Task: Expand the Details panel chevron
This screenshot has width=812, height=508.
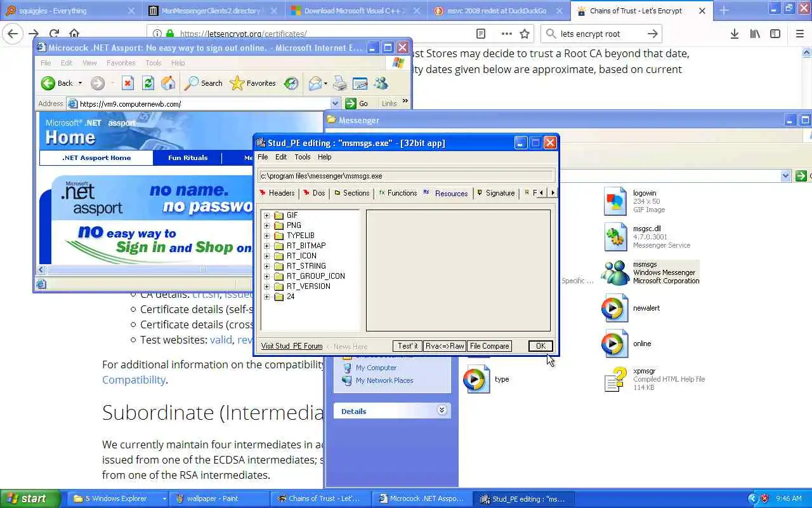Action: click(x=442, y=411)
